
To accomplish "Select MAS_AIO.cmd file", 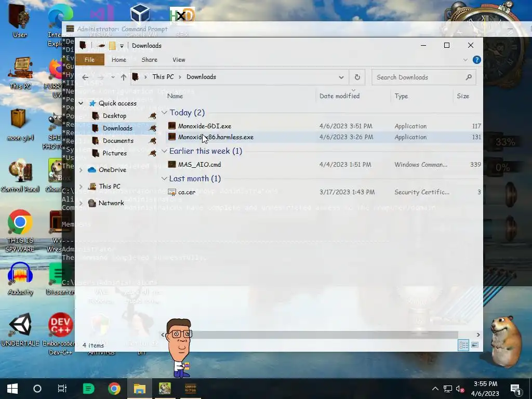I will [x=324, y=165].
